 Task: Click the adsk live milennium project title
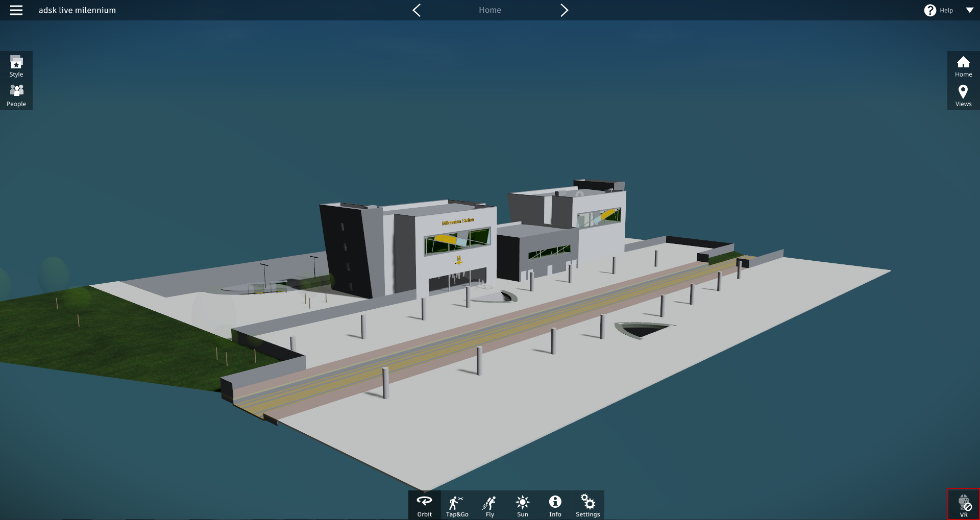coord(77,10)
